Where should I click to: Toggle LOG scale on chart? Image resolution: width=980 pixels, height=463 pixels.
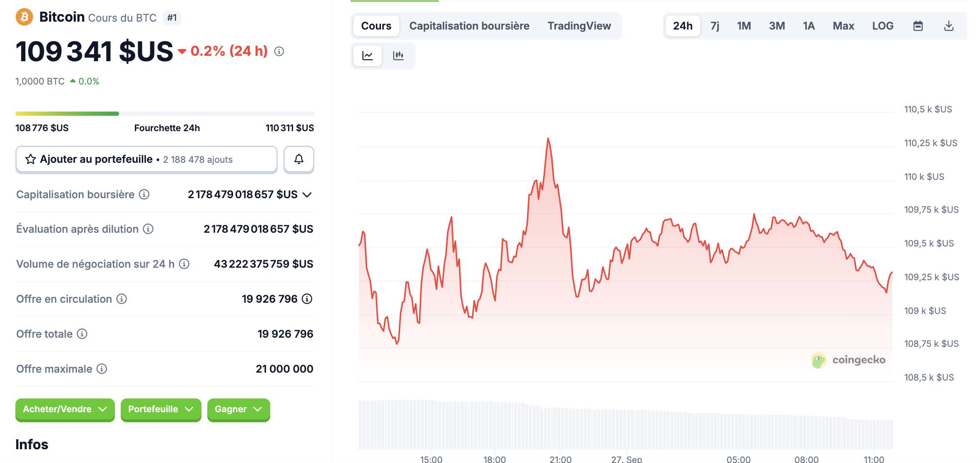883,26
